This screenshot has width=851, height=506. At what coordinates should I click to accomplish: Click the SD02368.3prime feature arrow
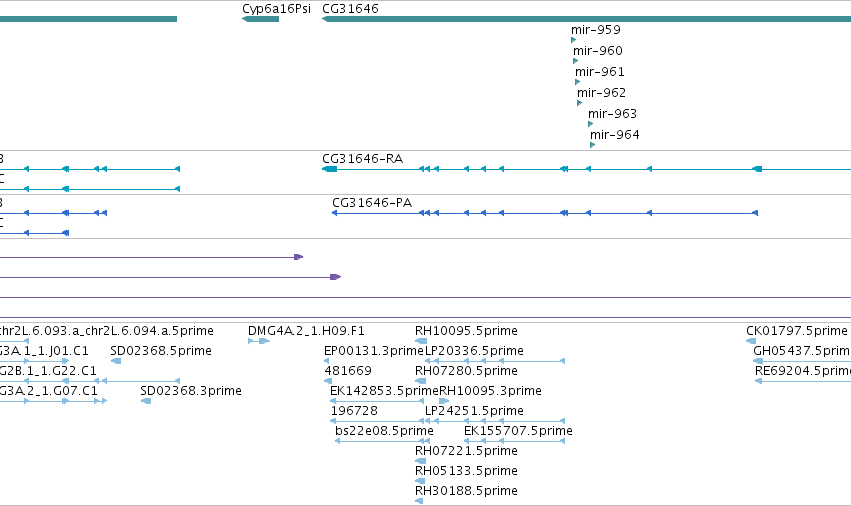pos(145,401)
